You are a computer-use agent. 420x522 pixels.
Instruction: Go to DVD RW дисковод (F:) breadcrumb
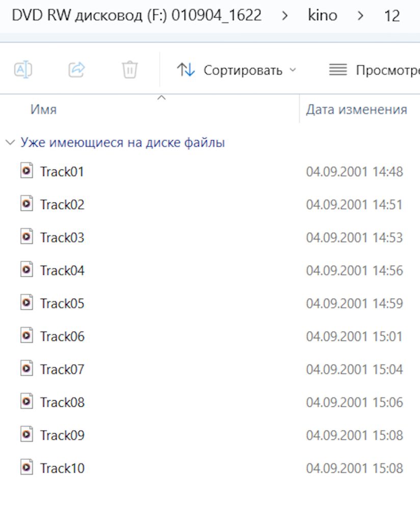tap(137, 15)
